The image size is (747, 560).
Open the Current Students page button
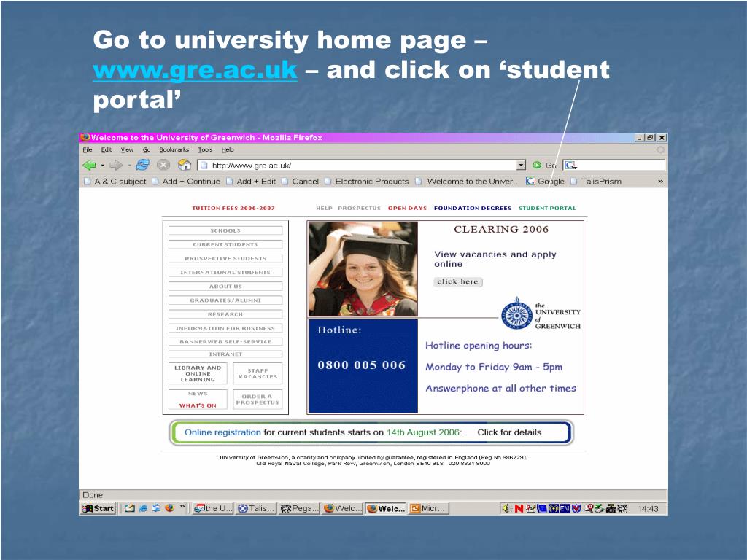(225, 244)
